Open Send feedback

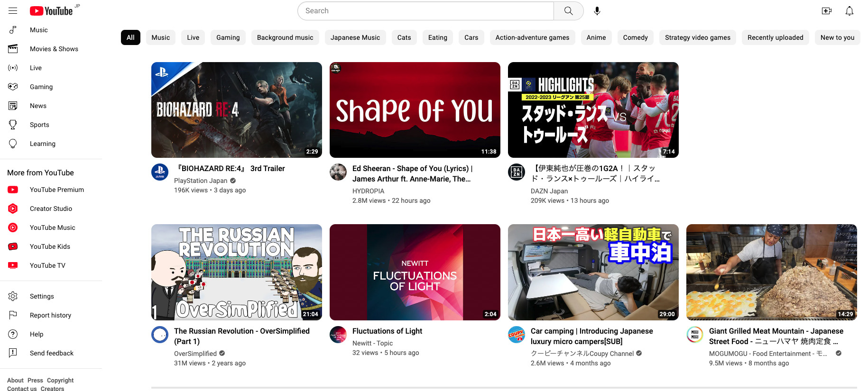pyautogui.click(x=51, y=353)
